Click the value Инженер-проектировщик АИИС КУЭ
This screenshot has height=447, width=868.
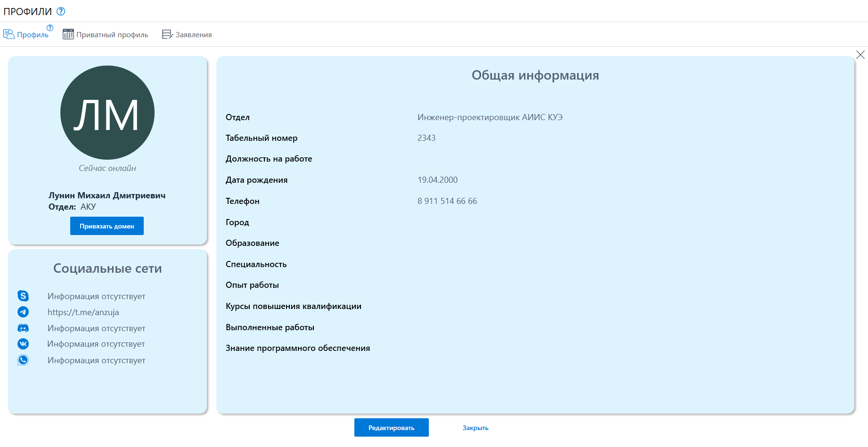pos(490,117)
